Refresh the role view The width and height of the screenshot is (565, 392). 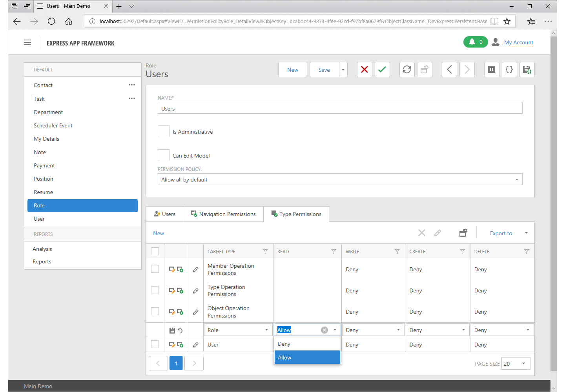click(407, 70)
